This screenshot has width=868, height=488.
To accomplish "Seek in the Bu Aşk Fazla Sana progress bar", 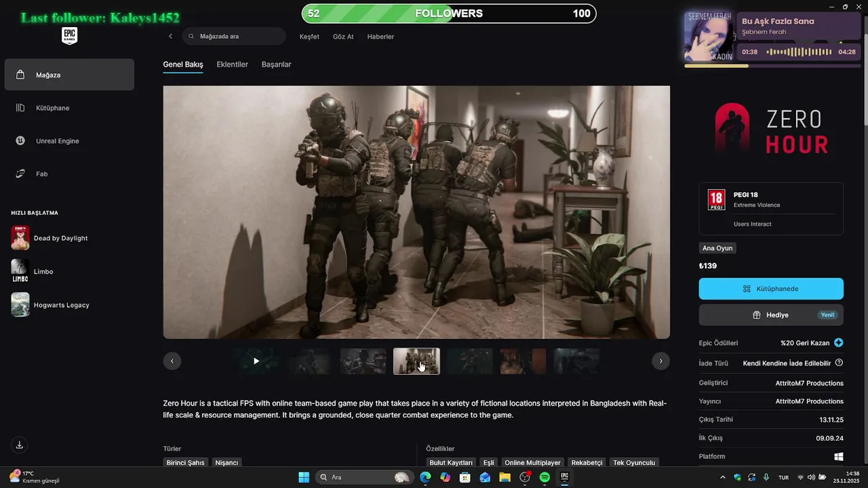I will pos(772,66).
